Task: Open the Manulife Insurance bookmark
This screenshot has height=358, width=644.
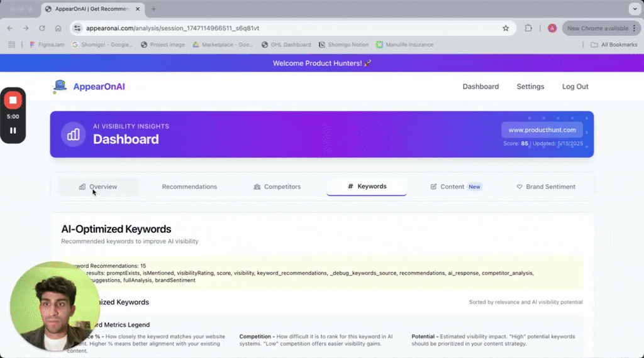Action: point(404,45)
